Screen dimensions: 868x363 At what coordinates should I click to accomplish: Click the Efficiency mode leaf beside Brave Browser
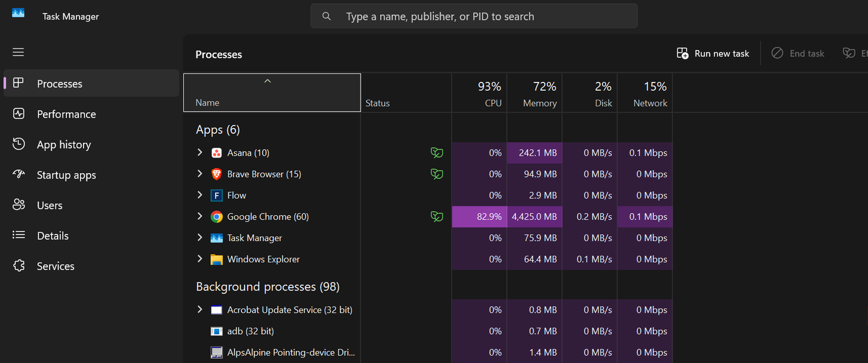[436, 174]
